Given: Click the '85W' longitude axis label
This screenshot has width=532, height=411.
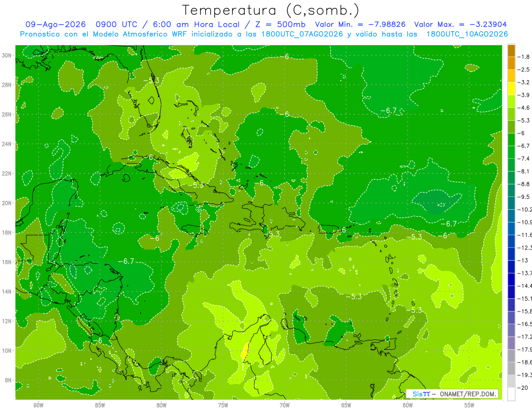Looking at the screenshot, I should 100,405.
